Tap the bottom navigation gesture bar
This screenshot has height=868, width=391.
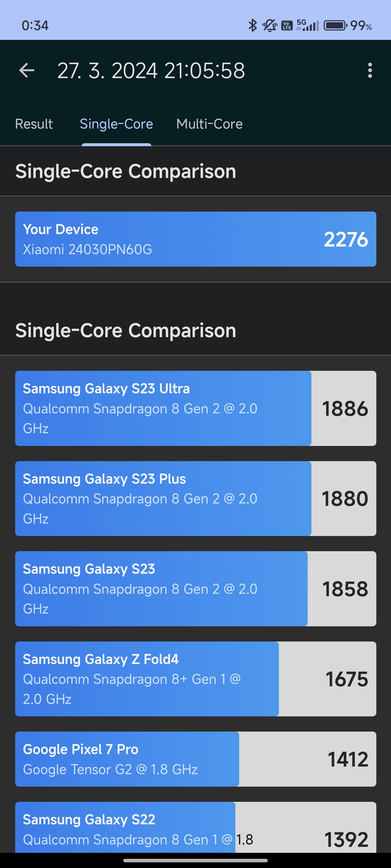point(195,860)
